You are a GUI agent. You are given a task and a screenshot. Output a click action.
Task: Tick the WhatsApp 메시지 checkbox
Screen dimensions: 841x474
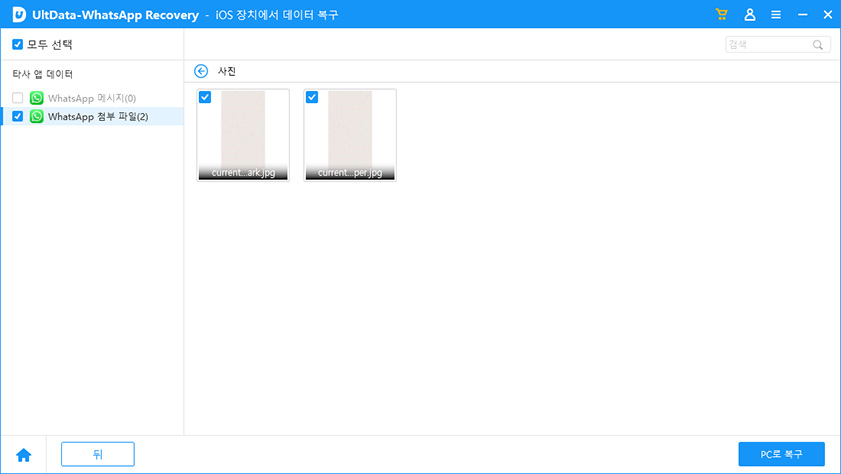[17, 98]
